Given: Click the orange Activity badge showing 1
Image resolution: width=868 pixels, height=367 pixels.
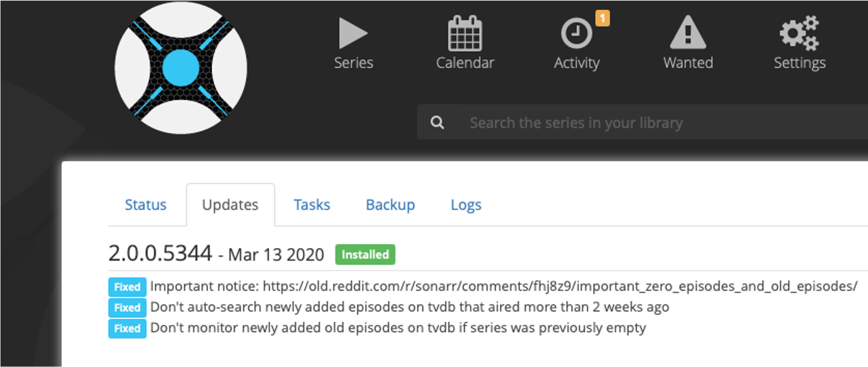Looking at the screenshot, I should [602, 18].
